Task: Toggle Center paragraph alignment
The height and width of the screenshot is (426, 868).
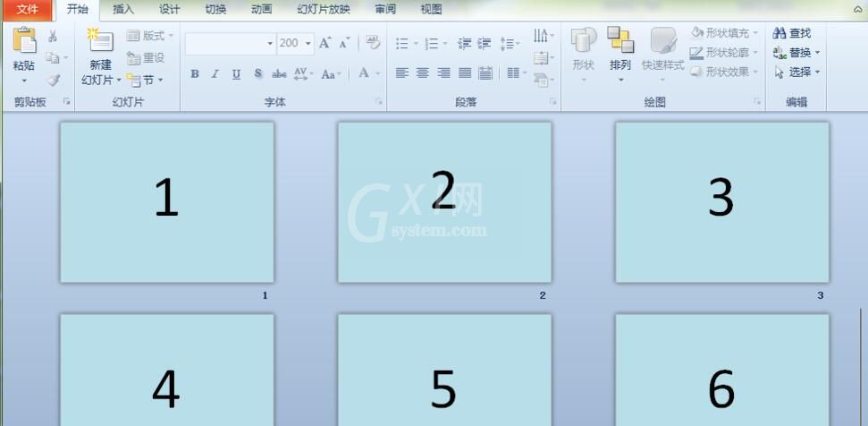Action: pos(423,72)
